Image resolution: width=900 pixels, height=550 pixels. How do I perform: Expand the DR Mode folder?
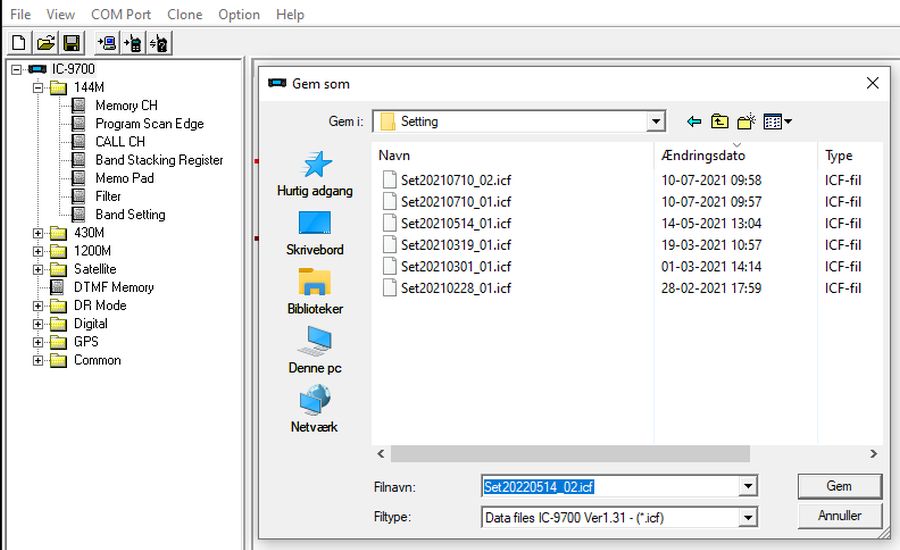pyautogui.click(x=38, y=306)
